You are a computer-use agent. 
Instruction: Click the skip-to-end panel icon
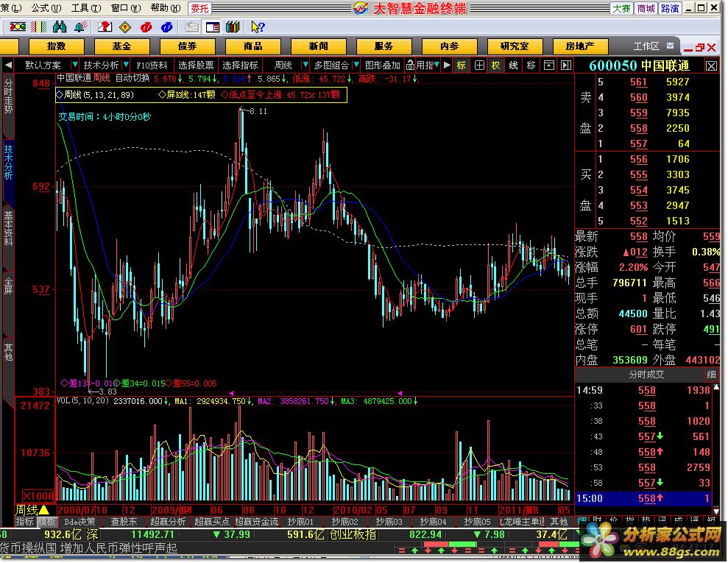566,65
